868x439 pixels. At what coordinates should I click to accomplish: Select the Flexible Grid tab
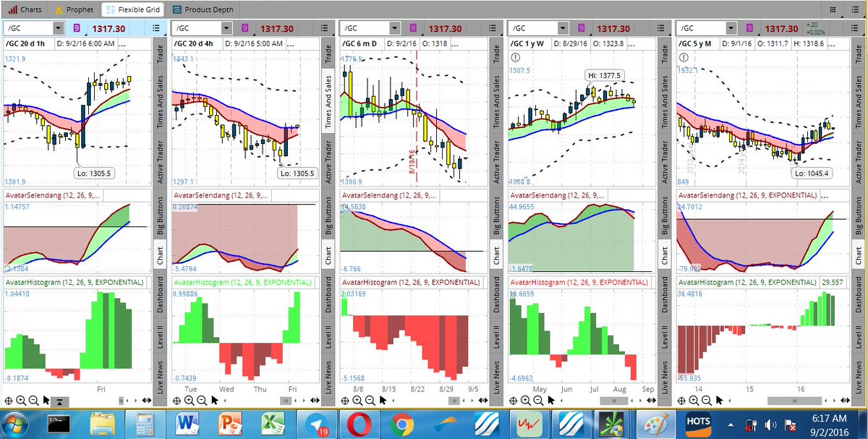click(x=133, y=10)
